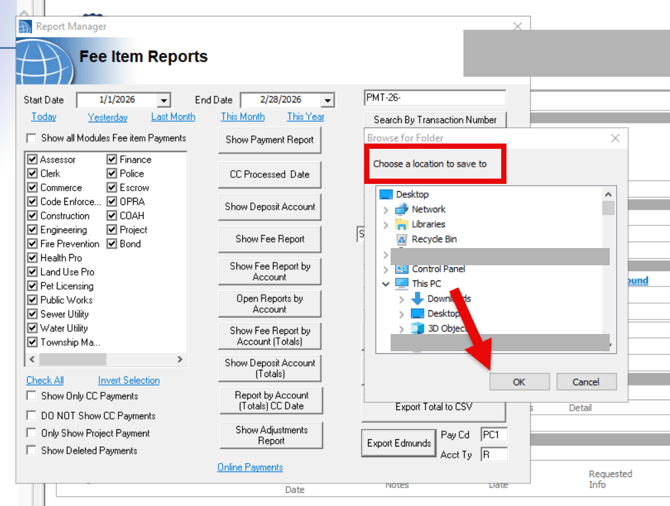Viewport: 670px width, 506px height.
Task: Open the Online Payments link
Action: [x=250, y=467]
